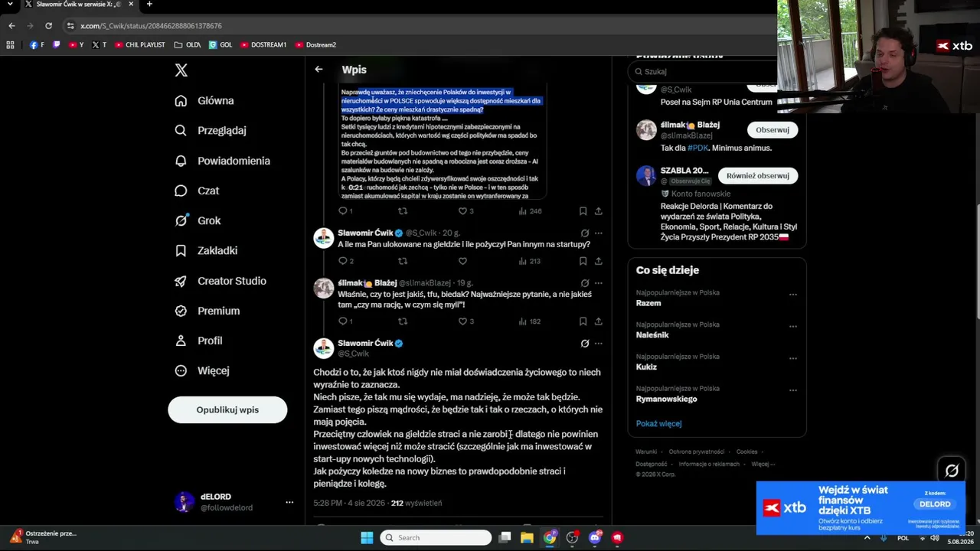Go to Główna home feed

[x=204, y=100]
